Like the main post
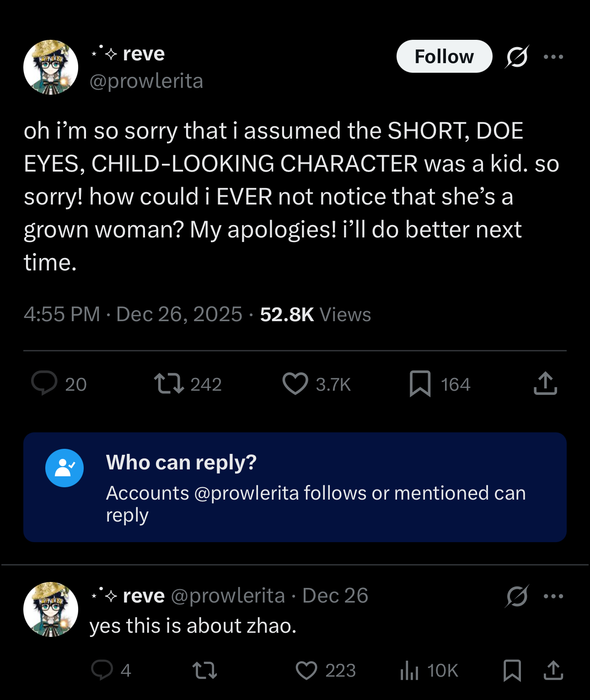 coord(295,383)
